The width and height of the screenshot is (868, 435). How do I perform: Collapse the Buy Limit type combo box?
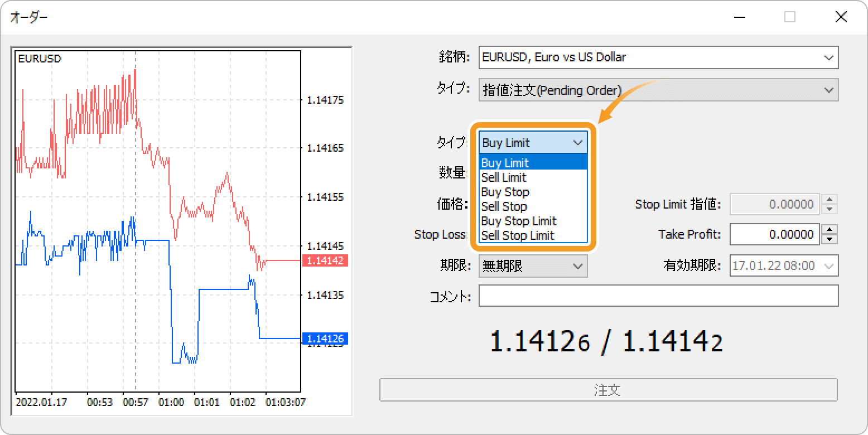[x=533, y=143]
